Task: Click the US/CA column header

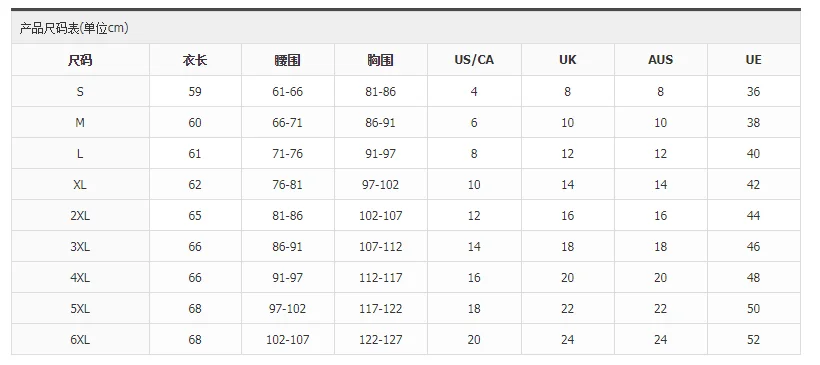Action: pyautogui.click(x=474, y=60)
